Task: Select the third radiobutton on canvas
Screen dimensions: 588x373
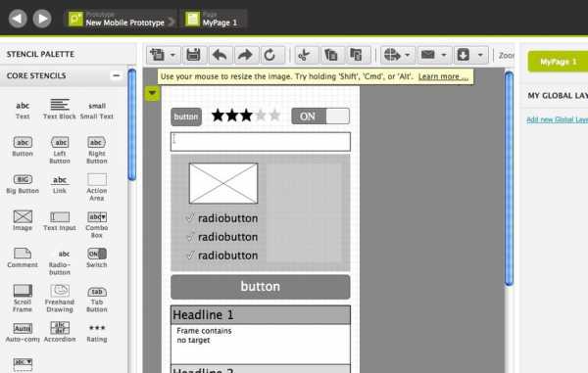Action: [222, 256]
